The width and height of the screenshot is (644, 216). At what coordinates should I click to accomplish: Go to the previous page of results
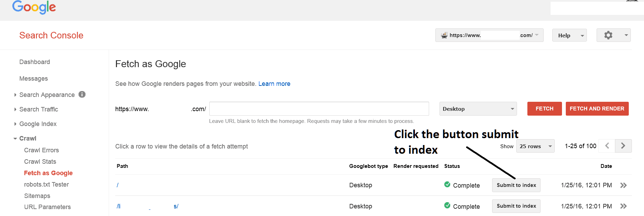point(607,146)
